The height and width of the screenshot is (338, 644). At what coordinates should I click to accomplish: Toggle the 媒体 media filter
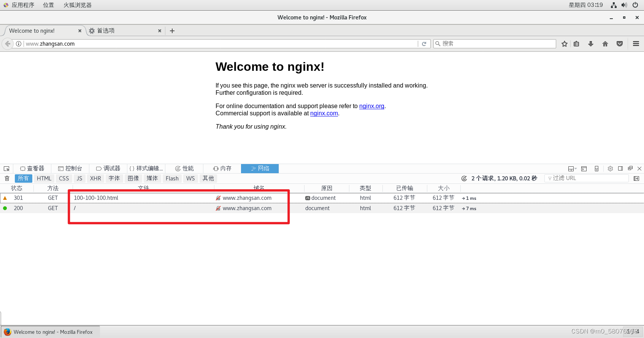click(x=152, y=179)
